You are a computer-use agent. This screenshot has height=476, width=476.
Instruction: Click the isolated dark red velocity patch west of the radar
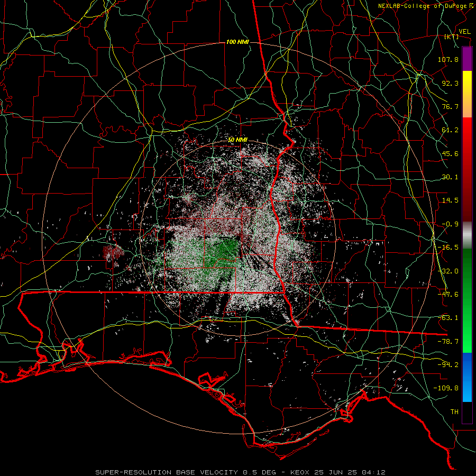(x=113, y=253)
